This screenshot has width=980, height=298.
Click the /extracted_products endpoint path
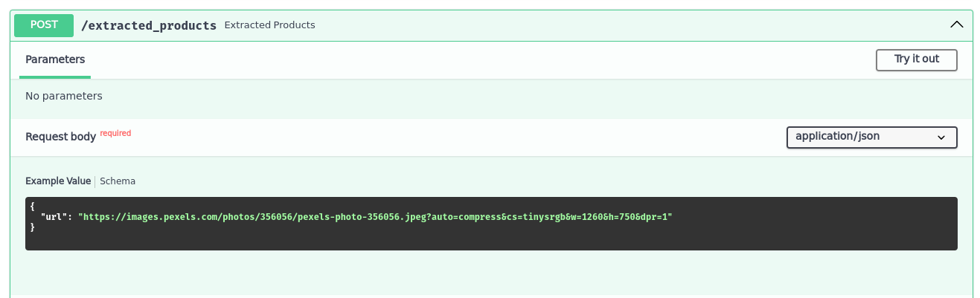pyautogui.click(x=148, y=25)
